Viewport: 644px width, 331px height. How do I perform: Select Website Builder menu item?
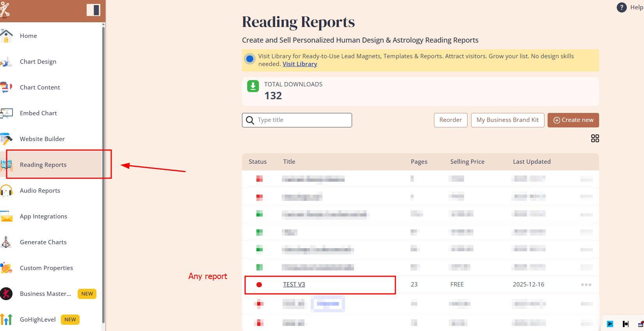coord(42,139)
